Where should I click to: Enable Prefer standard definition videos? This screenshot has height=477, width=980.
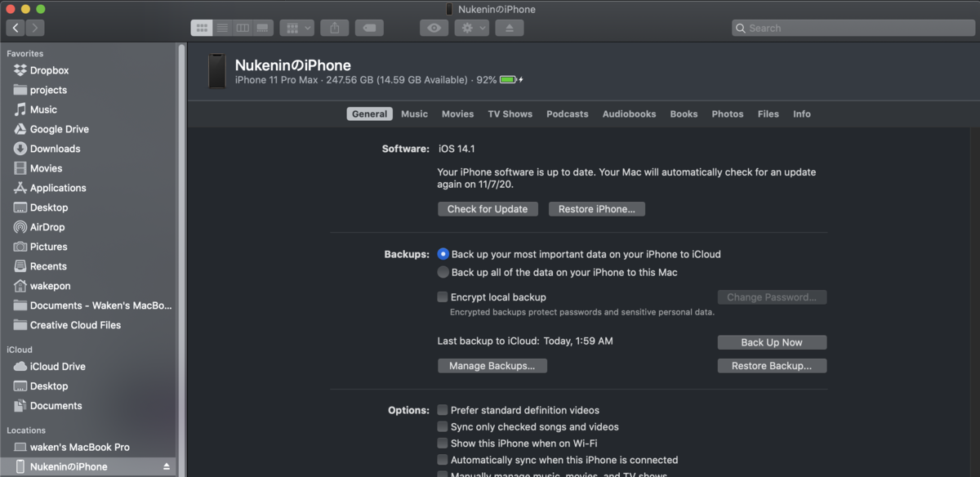[443, 410]
